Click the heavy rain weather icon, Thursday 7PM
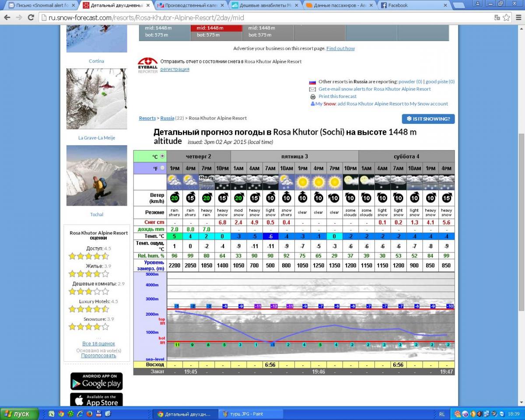The height and width of the screenshot is (420, 525). coord(206,182)
